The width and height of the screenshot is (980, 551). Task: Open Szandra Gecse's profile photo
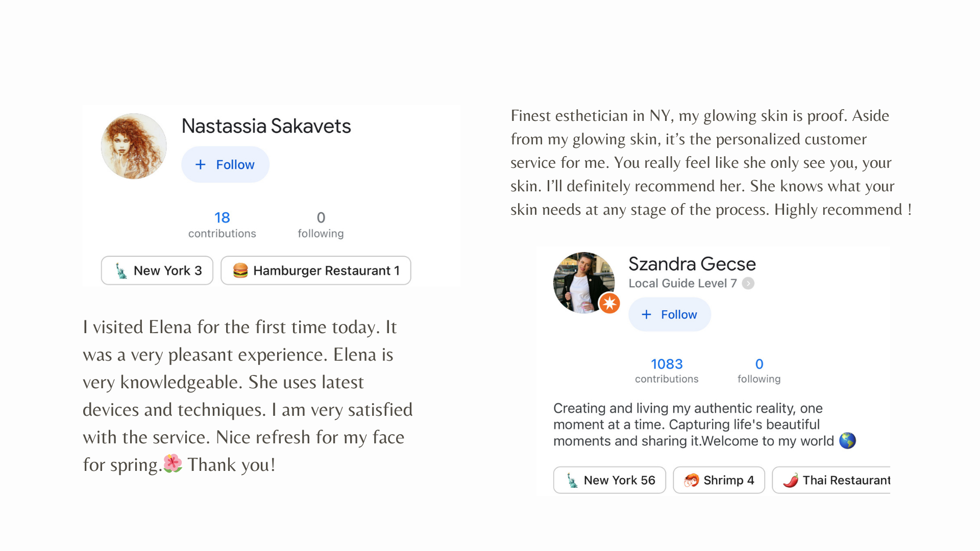pos(584,283)
